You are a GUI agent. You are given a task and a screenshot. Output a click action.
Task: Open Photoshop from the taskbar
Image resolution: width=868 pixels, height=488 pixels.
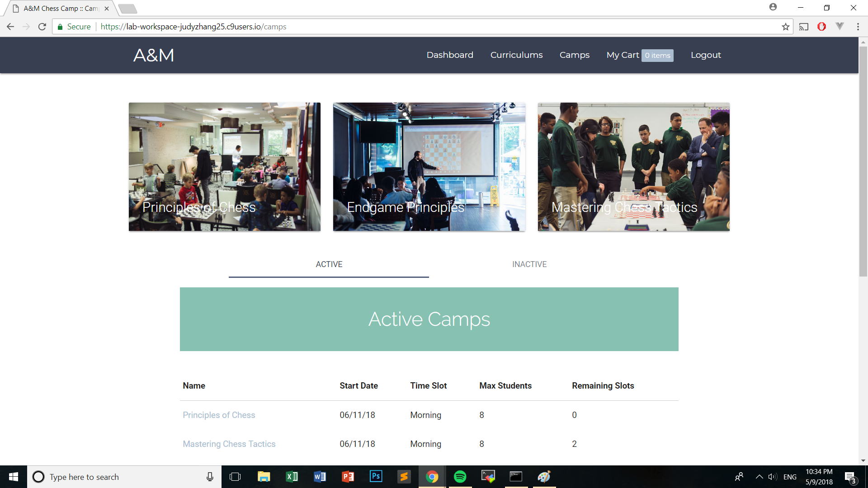pyautogui.click(x=376, y=477)
